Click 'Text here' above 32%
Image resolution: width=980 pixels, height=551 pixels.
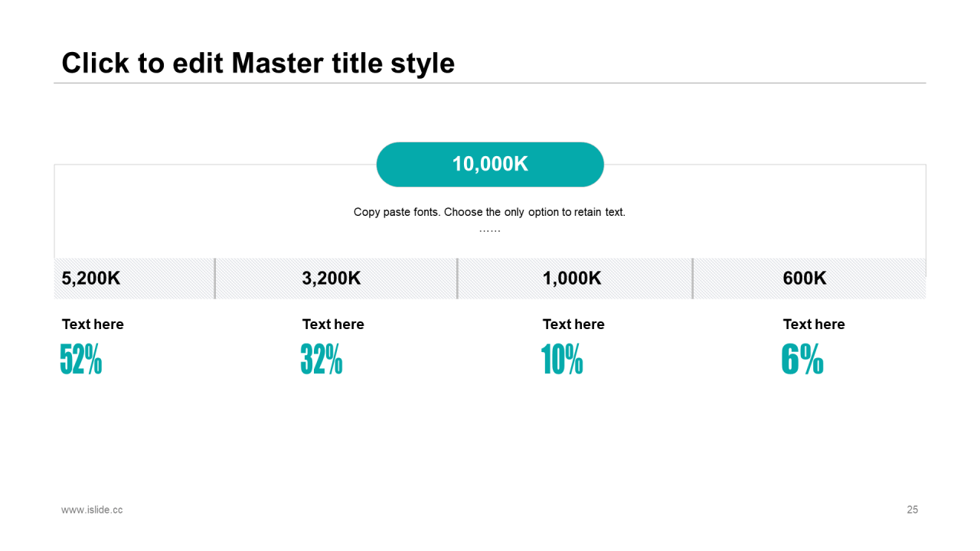pos(333,324)
